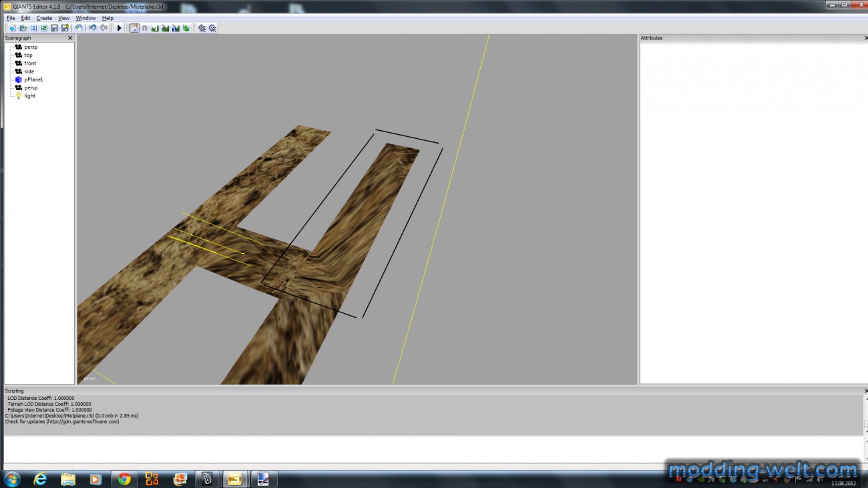Select the light node in Scenegraph
Screen dimensions: 868x488
[x=29, y=95]
